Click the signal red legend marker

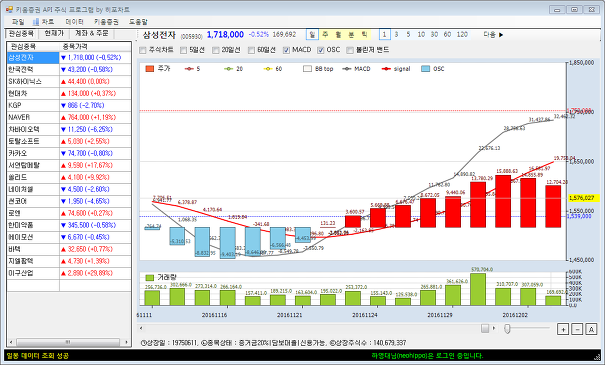click(386, 69)
